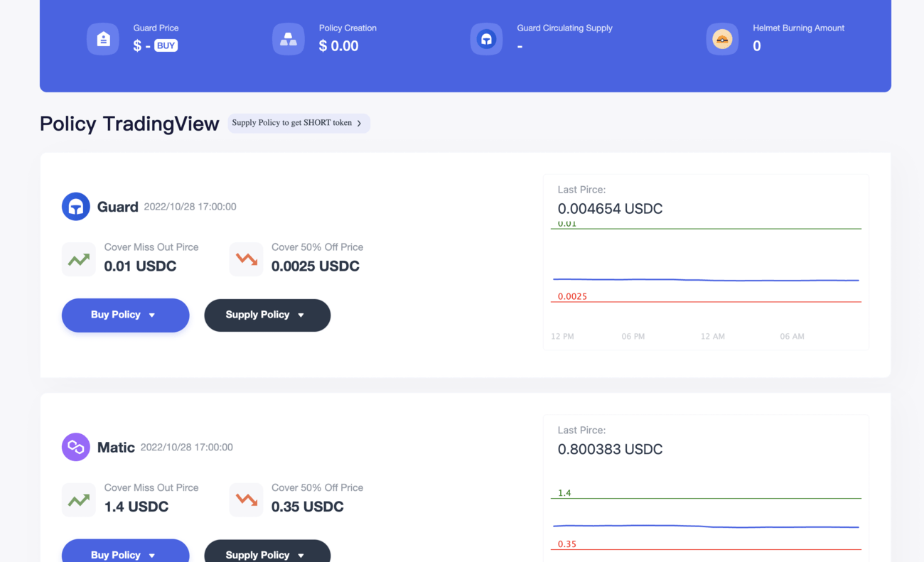Click the Guard chart 0.0025 red line label
Viewport: 924px width, 562px height.
pyautogui.click(x=572, y=296)
